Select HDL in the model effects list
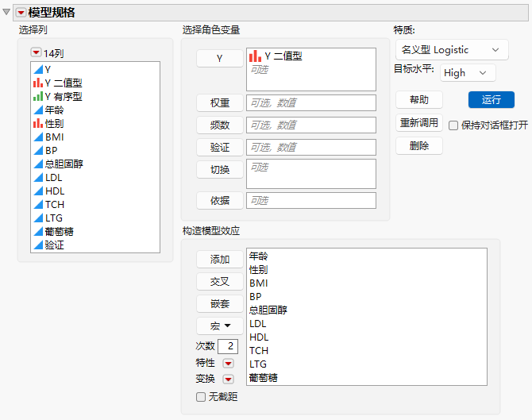This screenshot has width=532, height=420. [x=259, y=337]
